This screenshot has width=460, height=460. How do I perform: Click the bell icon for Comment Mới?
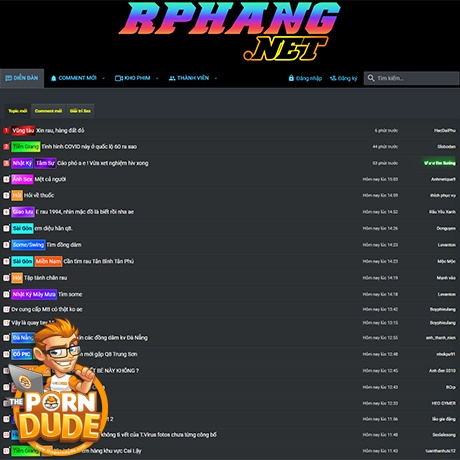[53, 78]
